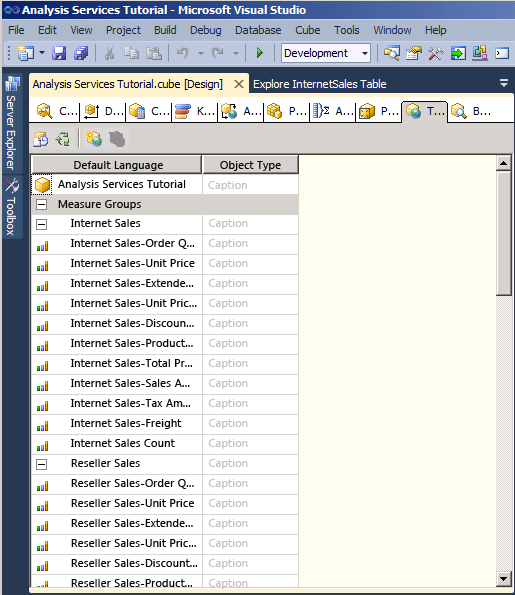This screenshot has height=595, width=515.
Task: Click the Save toolbar icon
Action: click(x=59, y=53)
